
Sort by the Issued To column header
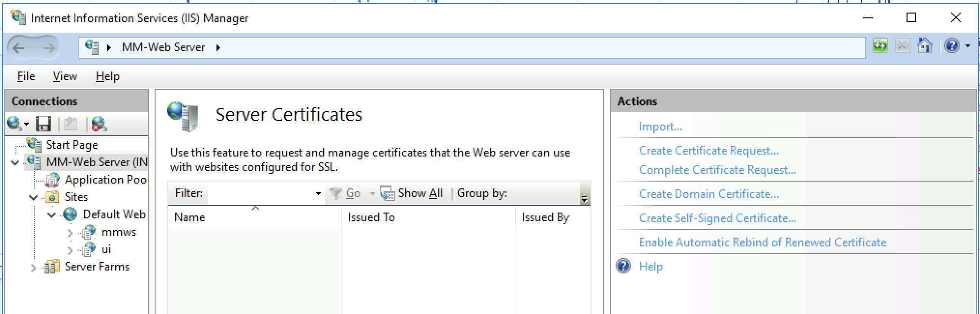pyautogui.click(x=371, y=217)
